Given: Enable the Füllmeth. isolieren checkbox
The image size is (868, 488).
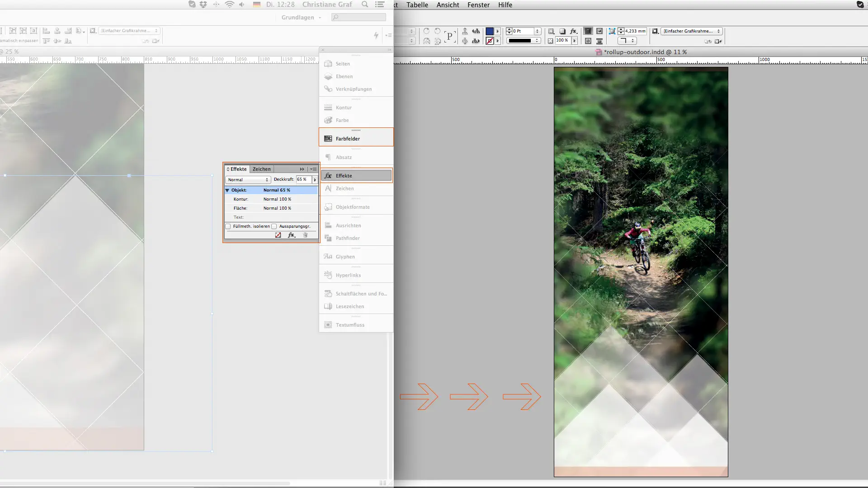Looking at the screenshot, I should 228,226.
